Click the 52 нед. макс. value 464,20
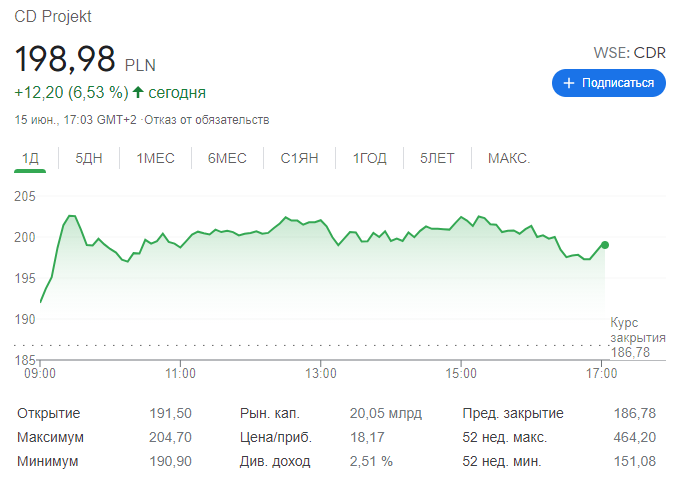The height and width of the screenshot is (504, 690). click(x=635, y=437)
